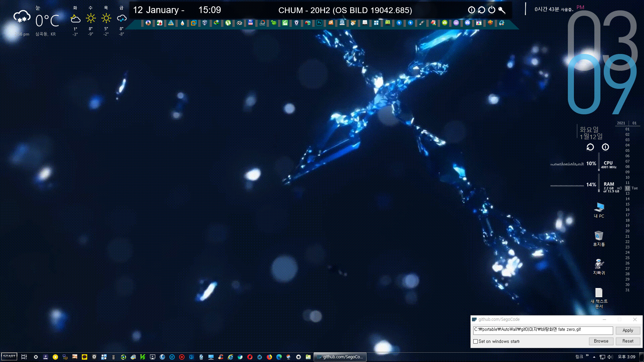Click the current weather 0°C snow widget
Image resolution: width=644 pixels, height=362 pixels.
(x=36, y=20)
